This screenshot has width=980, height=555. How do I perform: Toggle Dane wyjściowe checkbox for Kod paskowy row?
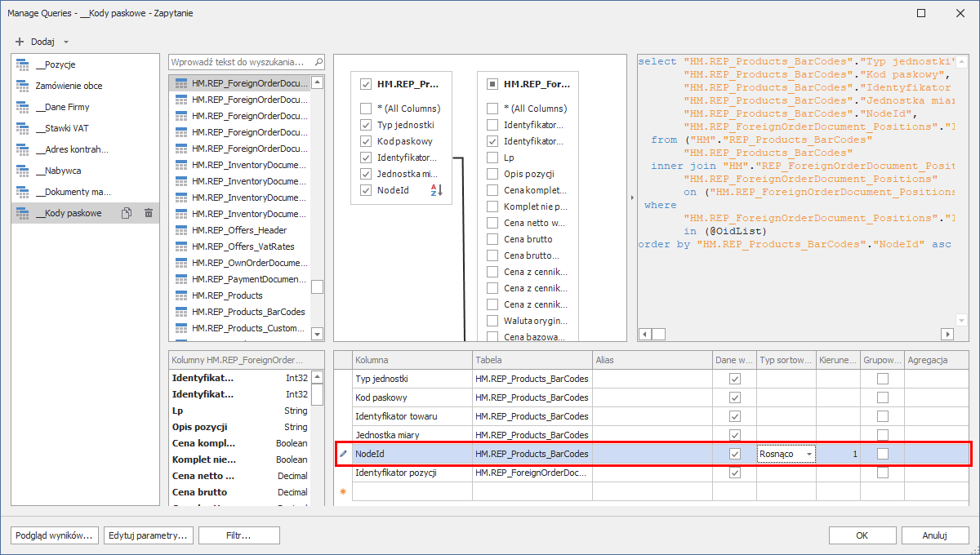(734, 397)
